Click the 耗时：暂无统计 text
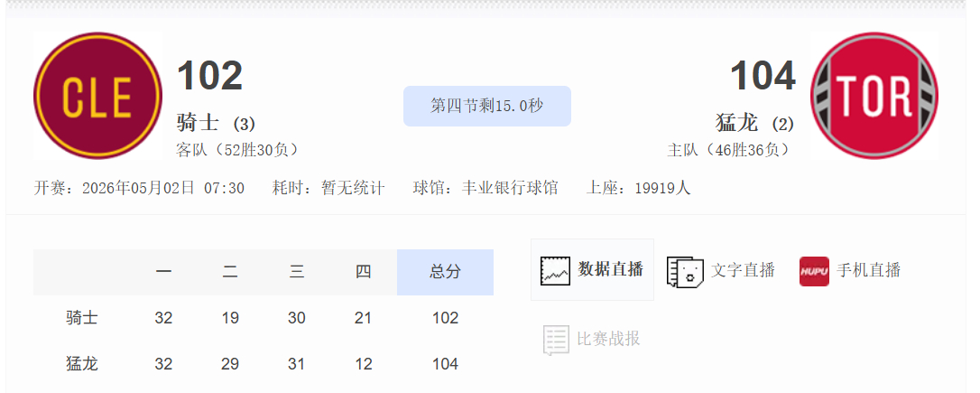This screenshot has width=980, height=393. point(328,188)
